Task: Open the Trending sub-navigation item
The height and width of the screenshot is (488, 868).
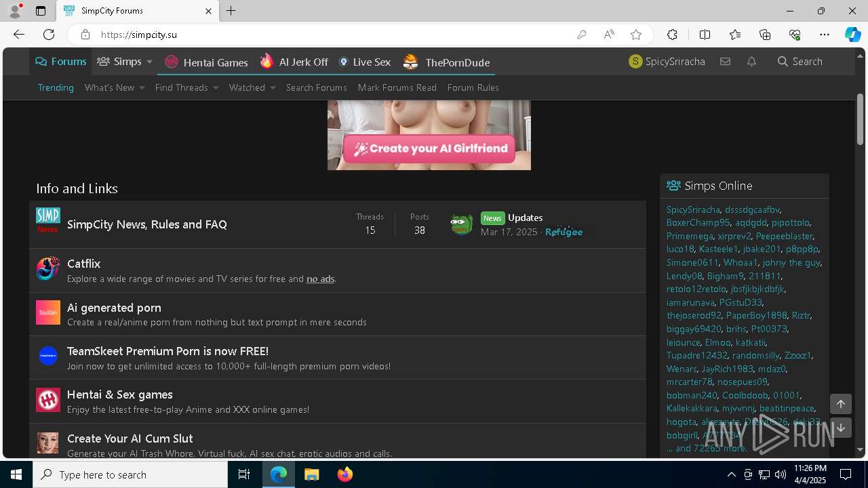Action: (56, 87)
